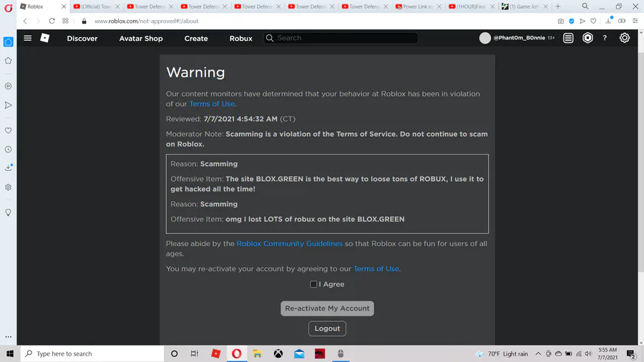
Task: Open the Windows Start menu
Action: click(x=10, y=353)
